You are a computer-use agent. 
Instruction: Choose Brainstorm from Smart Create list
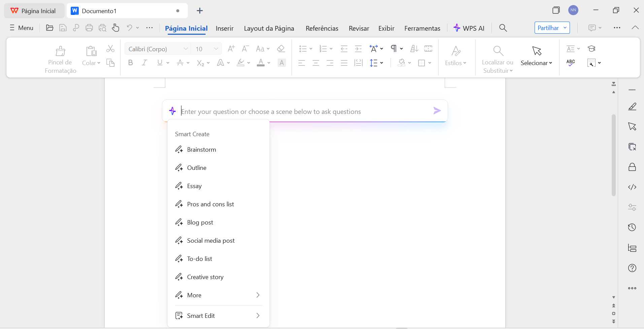(201, 150)
